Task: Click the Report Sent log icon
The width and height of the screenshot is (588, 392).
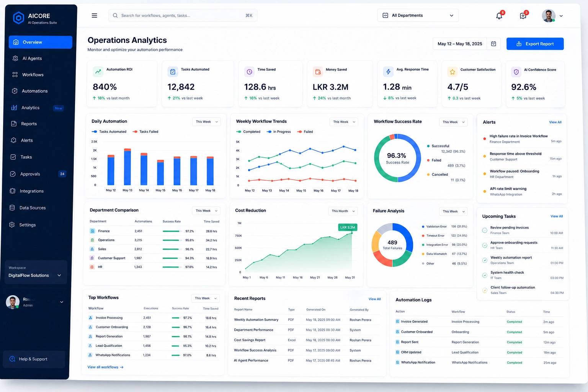Action: (x=397, y=342)
